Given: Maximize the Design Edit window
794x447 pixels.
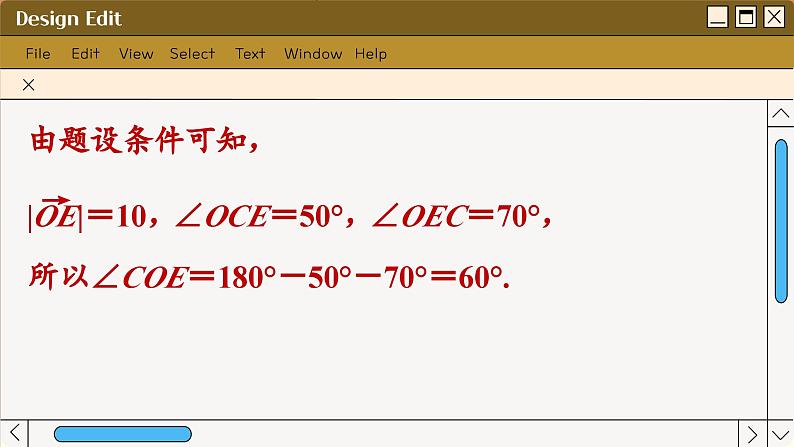Looking at the screenshot, I should (x=746, y=17).
